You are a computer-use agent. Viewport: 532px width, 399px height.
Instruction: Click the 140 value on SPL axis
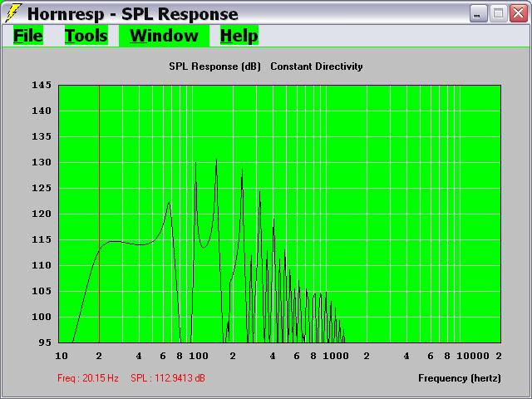coord(42,111)
